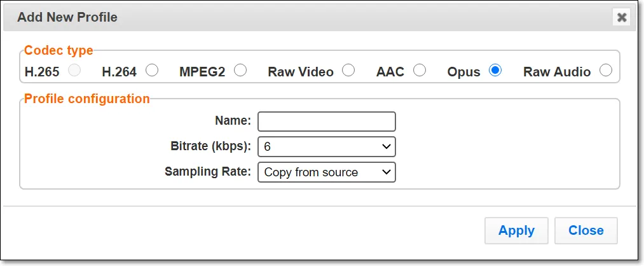Click the Codec type group label
The width and height of the screenshot is (644, 266).
click(58, 50)
